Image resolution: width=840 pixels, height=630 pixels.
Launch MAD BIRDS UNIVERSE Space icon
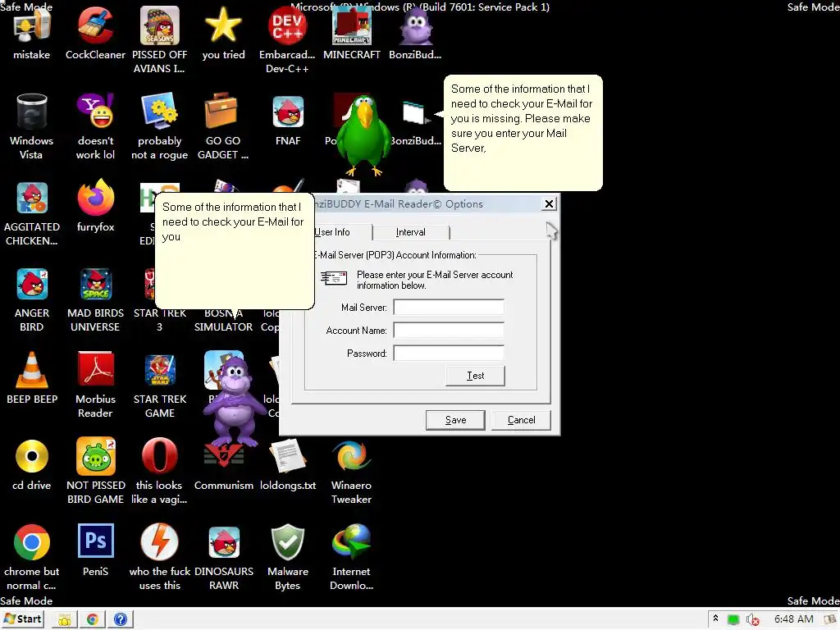coord(95,284)
